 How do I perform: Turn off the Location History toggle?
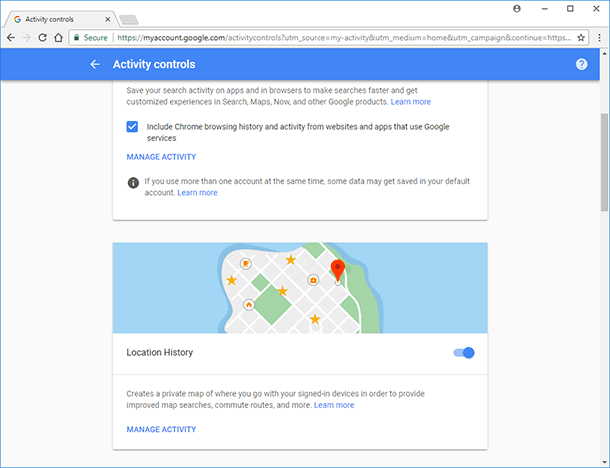point(464,352)
